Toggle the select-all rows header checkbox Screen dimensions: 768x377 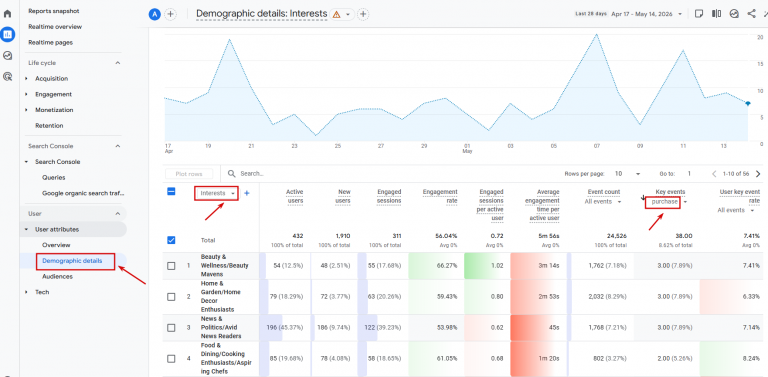coord(171,192)
